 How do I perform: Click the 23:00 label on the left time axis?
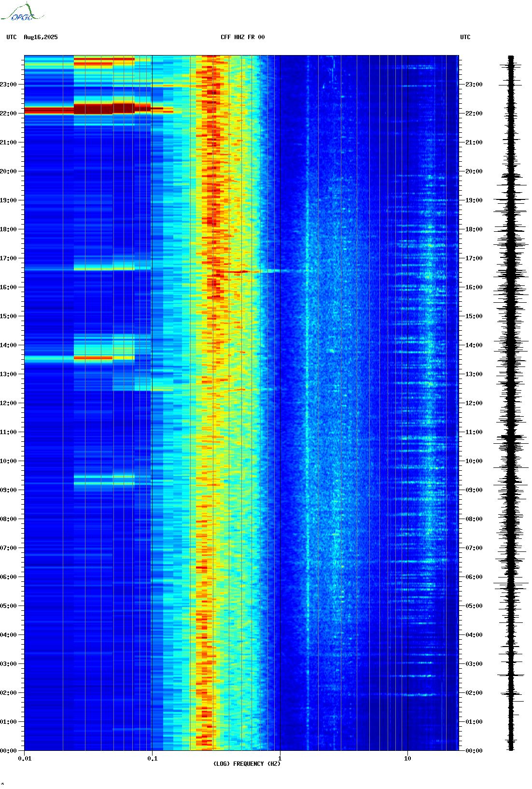[8, 85]
